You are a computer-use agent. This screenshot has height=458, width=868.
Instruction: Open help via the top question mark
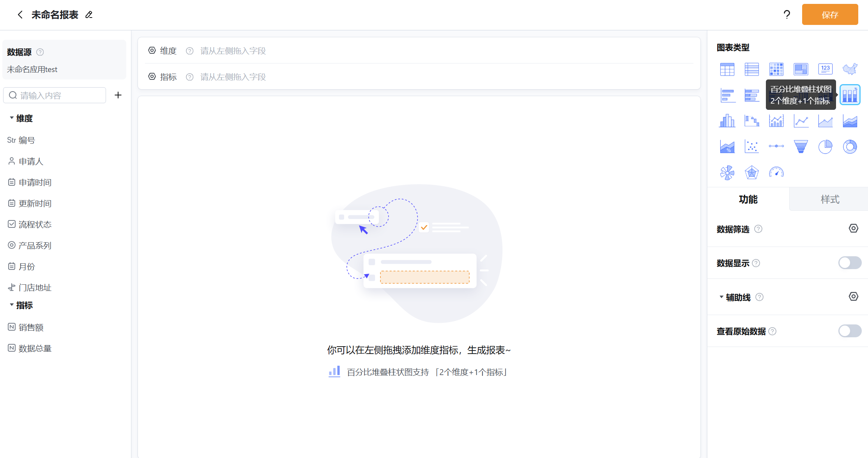(x=787, y=15)
